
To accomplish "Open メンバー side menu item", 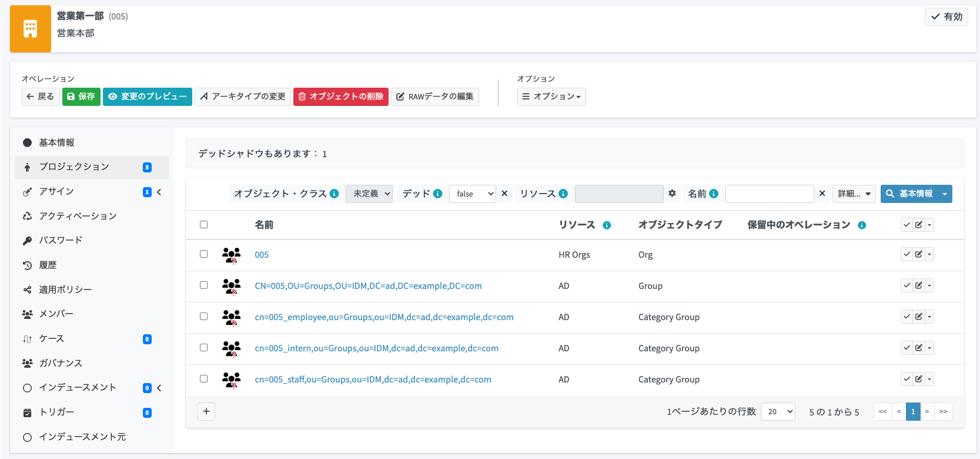I will click(92, 314).
